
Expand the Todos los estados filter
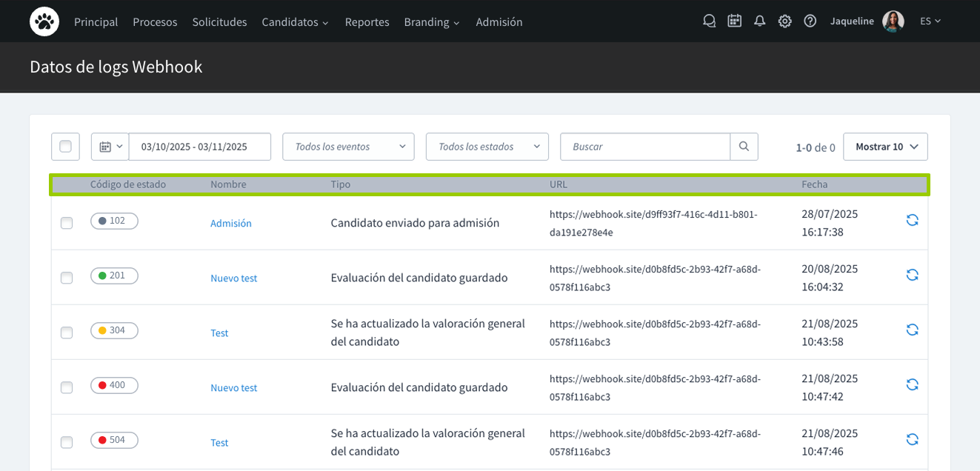(487, 147)
